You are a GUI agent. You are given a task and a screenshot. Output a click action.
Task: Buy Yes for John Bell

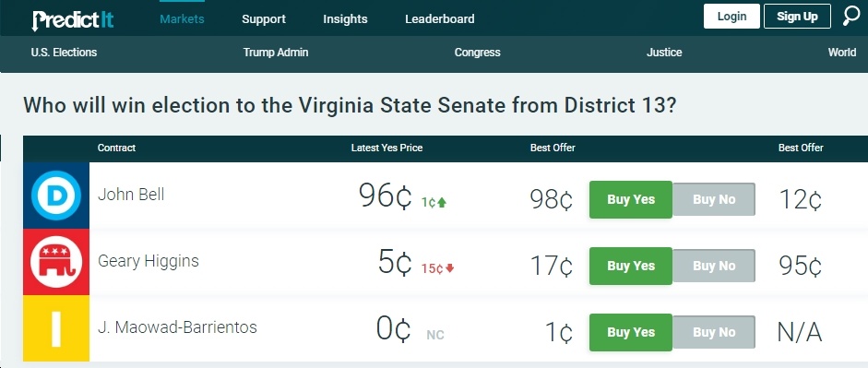point(631,199)
